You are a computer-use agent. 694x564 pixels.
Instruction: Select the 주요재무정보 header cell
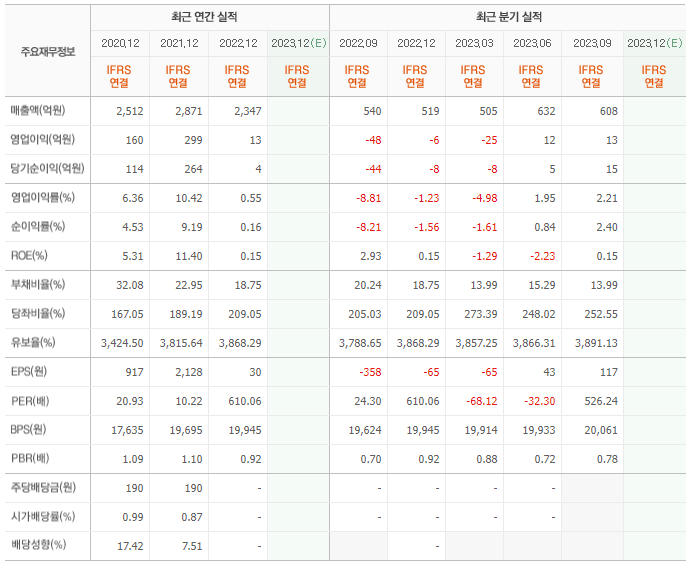click(x=48, y=52)
